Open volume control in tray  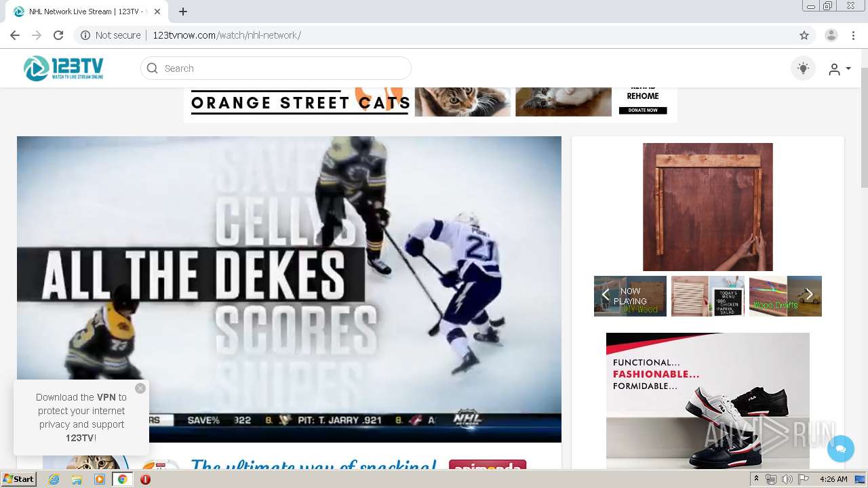[x=787, y=479]
